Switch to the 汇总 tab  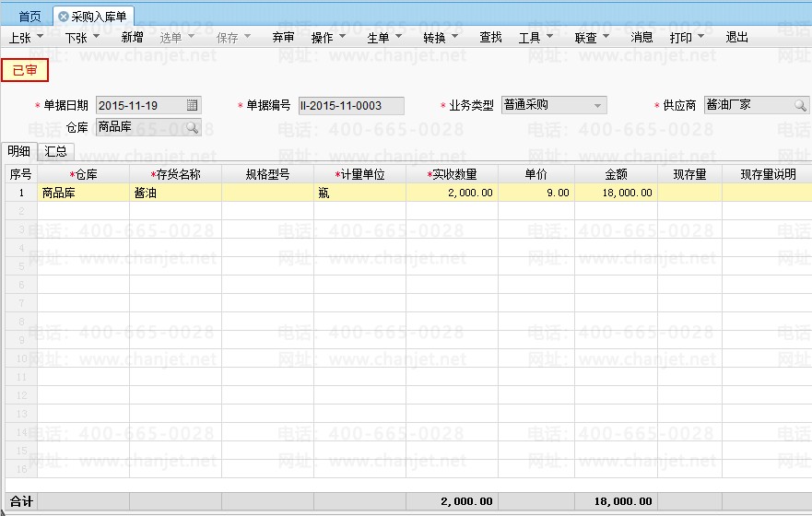(55, 151)
